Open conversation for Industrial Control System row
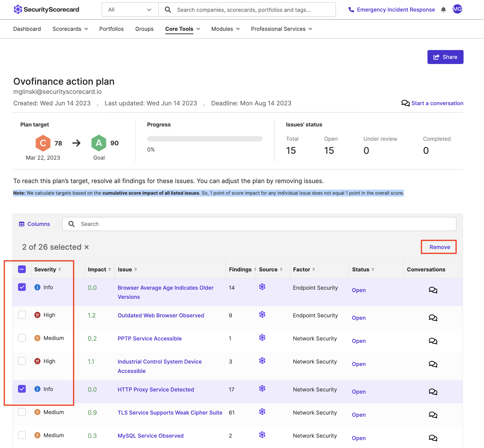Screen dimensions: 484x448 pos(433,364)
